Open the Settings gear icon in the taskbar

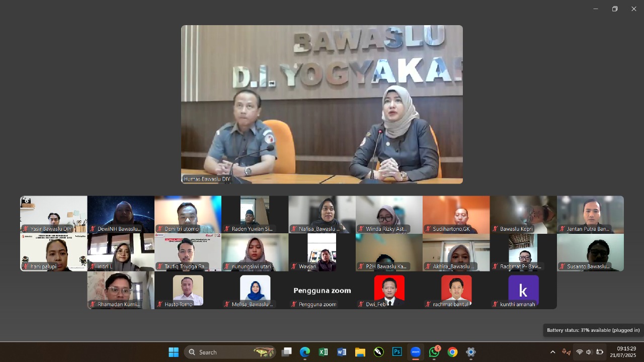[x=471, y=352]
